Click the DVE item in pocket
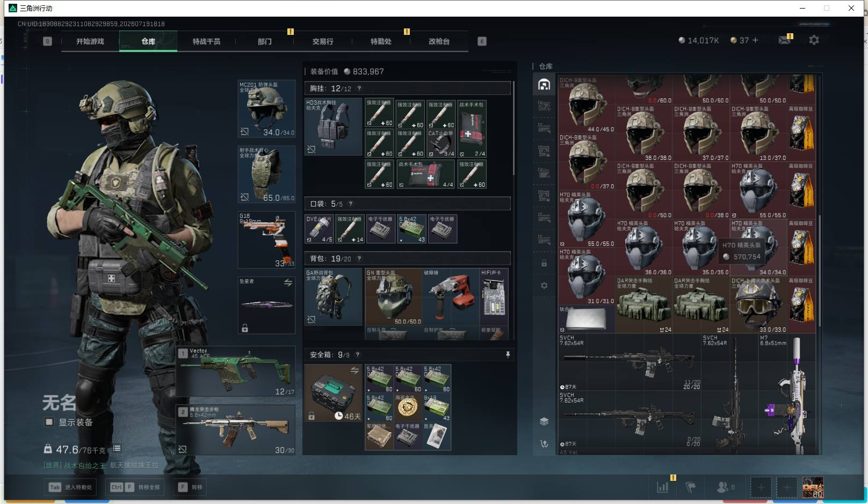The height and width of the screenshot is (504, 868). coord(319,229)
